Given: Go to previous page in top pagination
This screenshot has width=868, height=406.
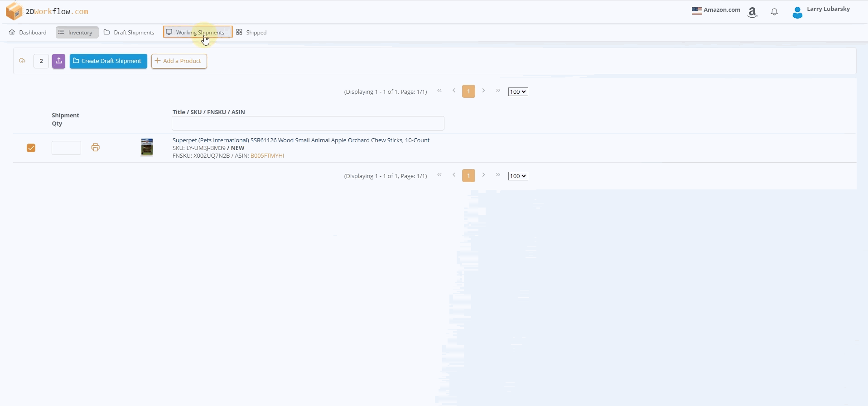Looking at the screenshot, I should [454, 91].
